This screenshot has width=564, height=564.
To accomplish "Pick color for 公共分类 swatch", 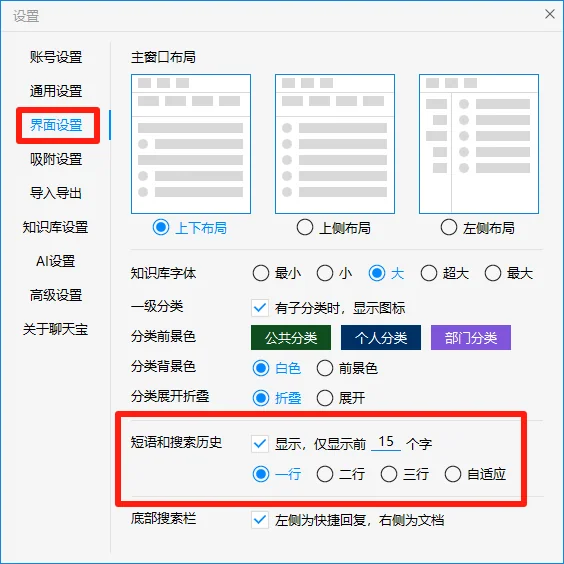I will coord(291,337).
